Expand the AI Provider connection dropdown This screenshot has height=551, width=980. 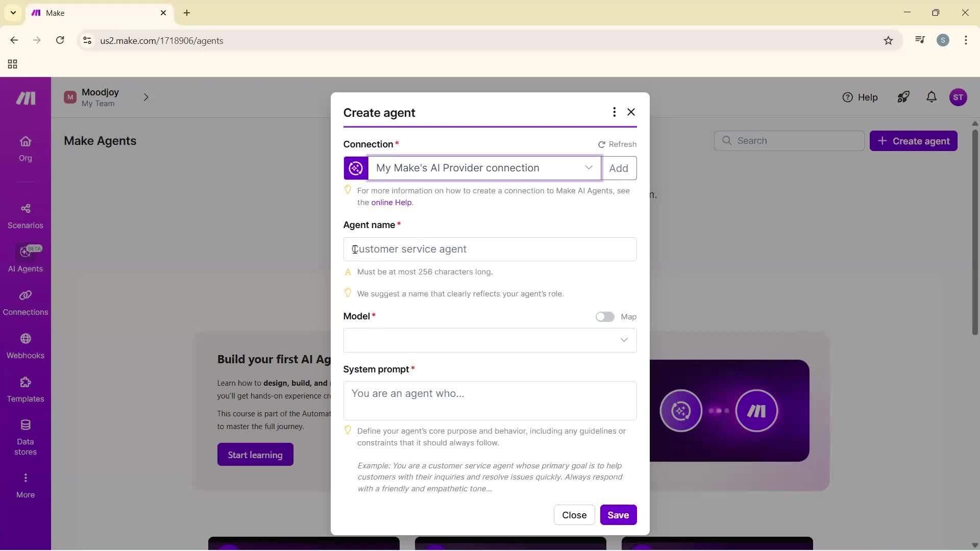tap(589, 167)
